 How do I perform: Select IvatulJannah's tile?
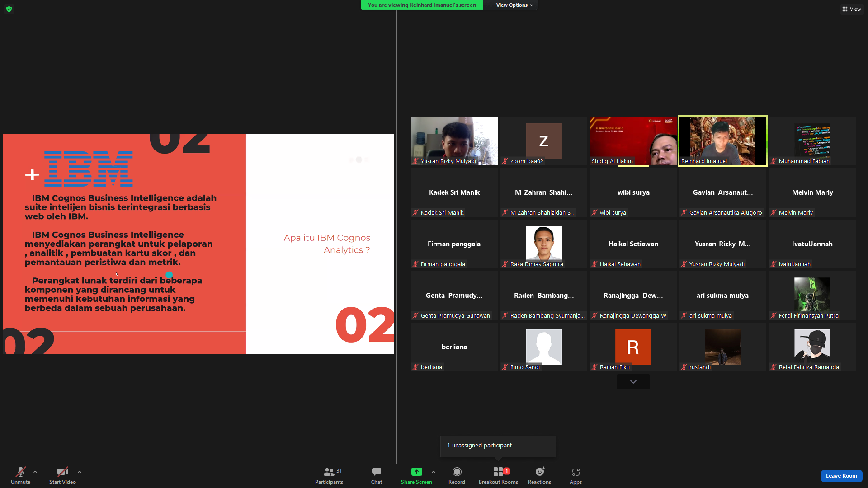pos(812,244)
